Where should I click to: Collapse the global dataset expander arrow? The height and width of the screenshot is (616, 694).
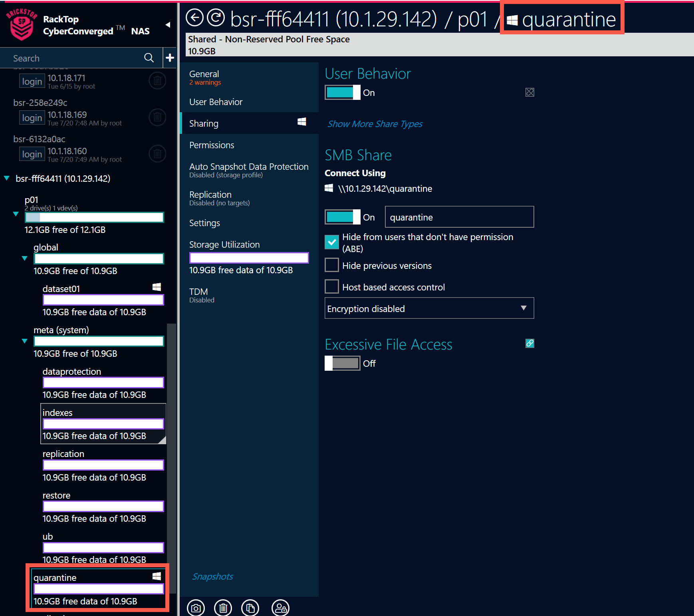coord(25,258)
